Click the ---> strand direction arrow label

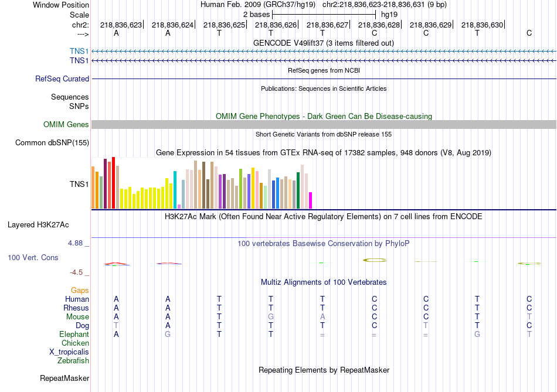[83, 34]
